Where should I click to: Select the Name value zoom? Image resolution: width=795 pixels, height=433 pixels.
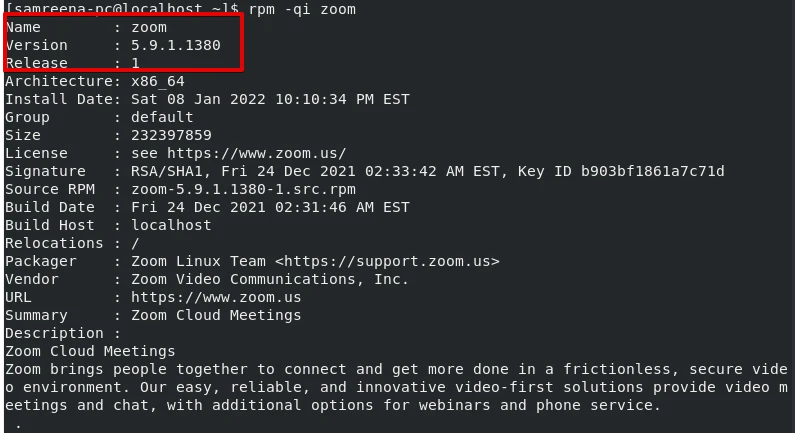pos(148,28)
